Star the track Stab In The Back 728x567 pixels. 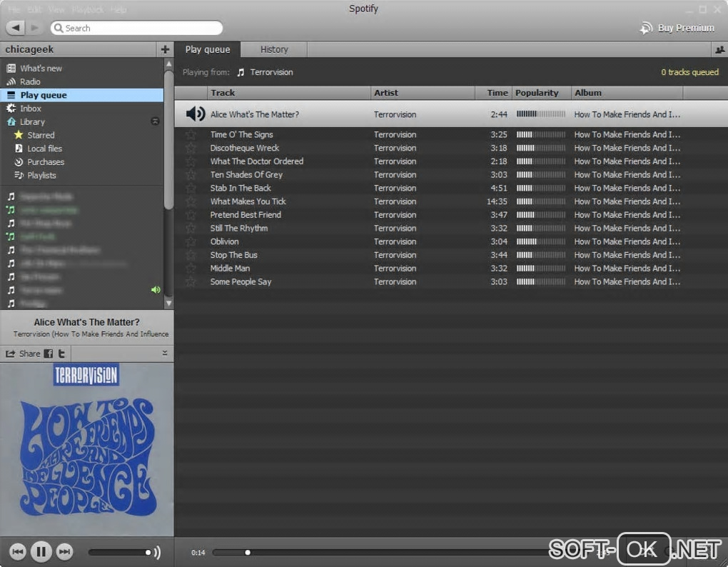pyautogui.click(x=191, y=189)
